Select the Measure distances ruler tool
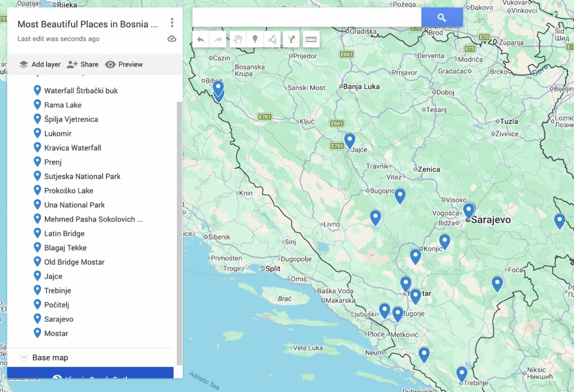 point(311,40)
